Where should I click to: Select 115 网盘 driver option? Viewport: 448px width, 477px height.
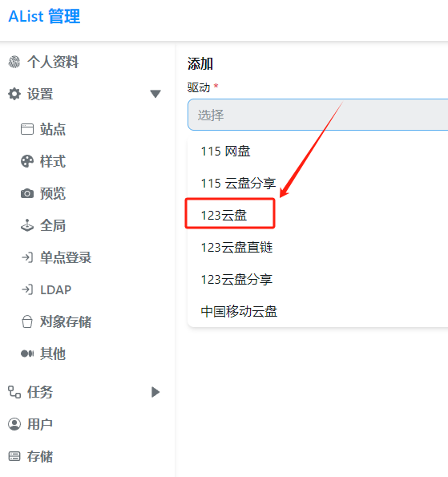tap(225, 152)
